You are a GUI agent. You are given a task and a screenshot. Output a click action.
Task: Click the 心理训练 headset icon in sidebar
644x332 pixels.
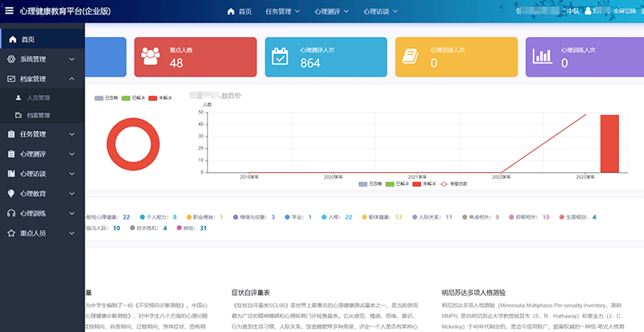[11, 213]
